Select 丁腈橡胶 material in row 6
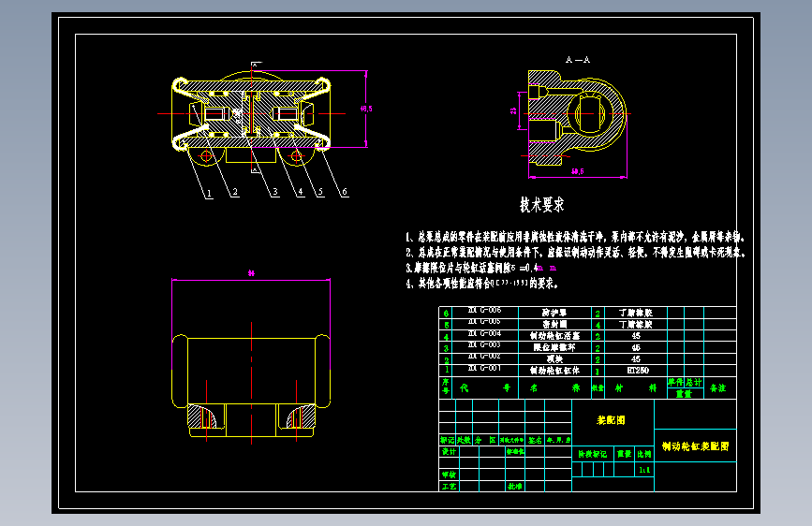 click(x=636, y=313)
